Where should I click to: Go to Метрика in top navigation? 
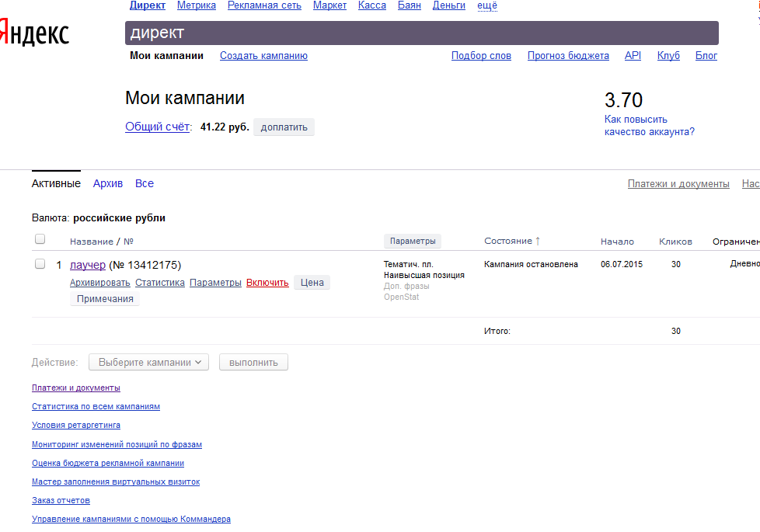[x=197, y=5]
